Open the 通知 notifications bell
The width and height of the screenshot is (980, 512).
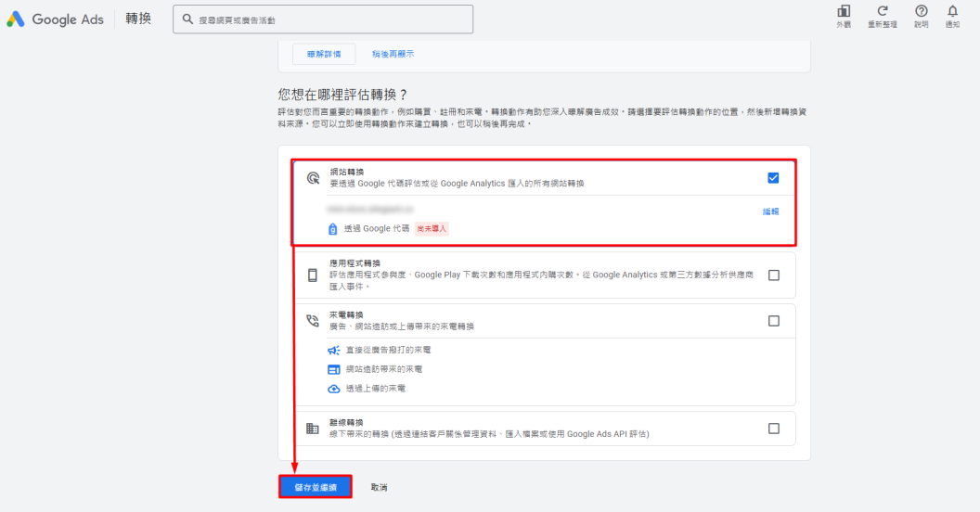click(x=952, y=12)
